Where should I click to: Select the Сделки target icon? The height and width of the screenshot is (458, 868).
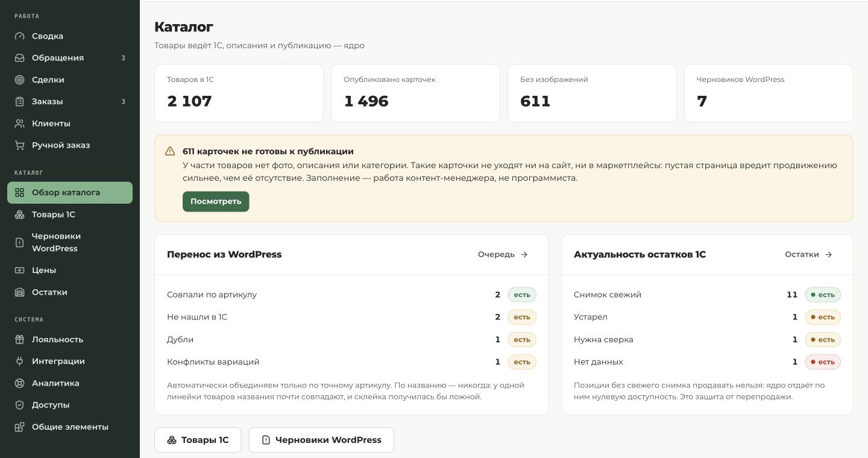point(20,80)
